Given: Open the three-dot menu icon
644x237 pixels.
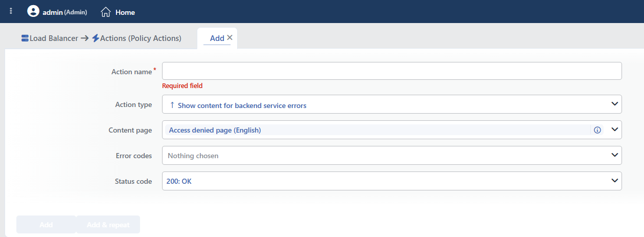Looking at the screenshot, I should pos(11,11).
